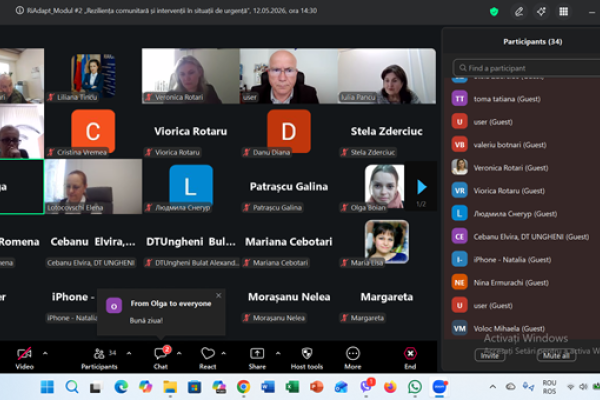The height and width of the screenshot is (400, 600).
Task: Expand video options caret next to Video
Action: pyautogui.click(x=45, y=353)
